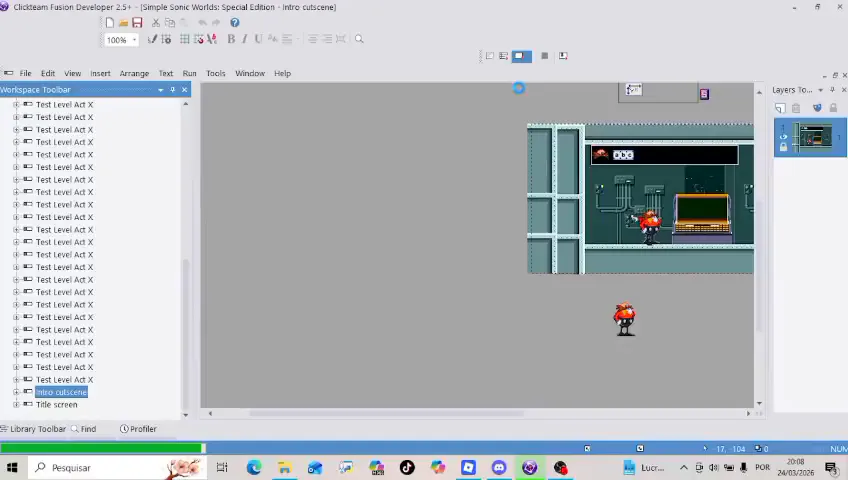
Task: Click the padlock icon in Layers toolbar header
Action: pyautogui.click(x=833, y=108)
